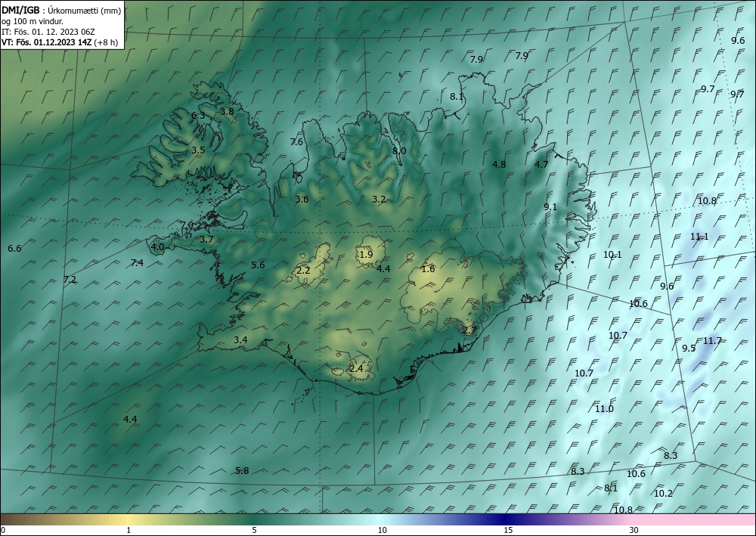Select the 'og 100 m vindur.' caption line
756x536 pixels.
(x=33, y=21)
